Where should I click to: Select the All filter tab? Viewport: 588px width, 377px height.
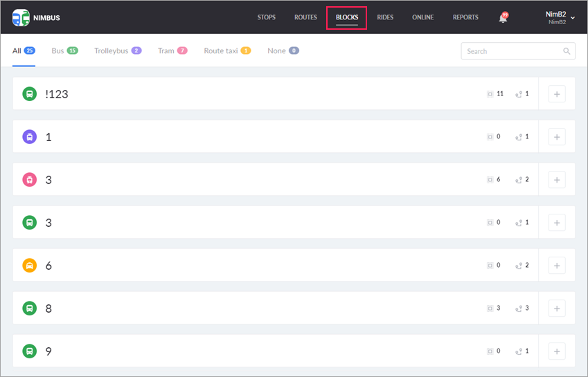[24, 51]
